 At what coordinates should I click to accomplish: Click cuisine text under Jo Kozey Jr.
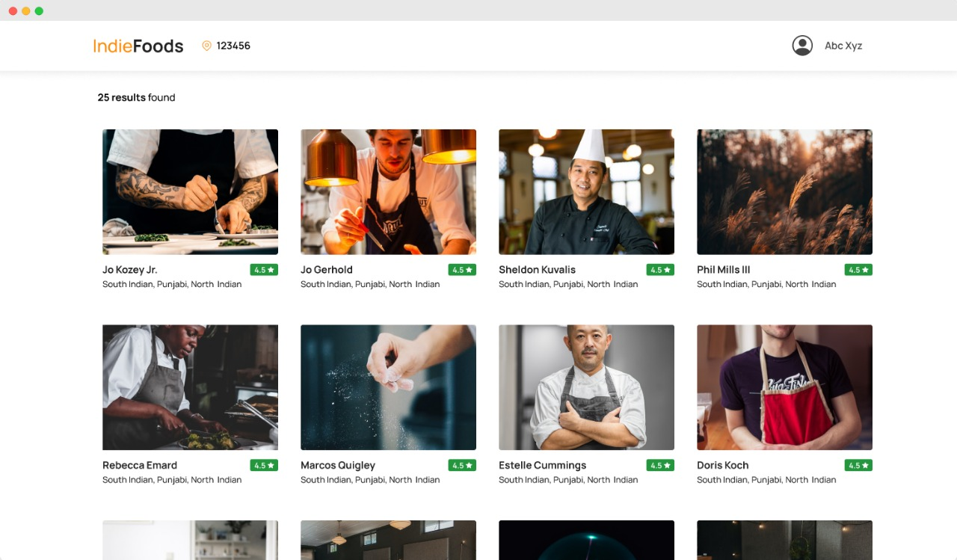click(172, 284)
